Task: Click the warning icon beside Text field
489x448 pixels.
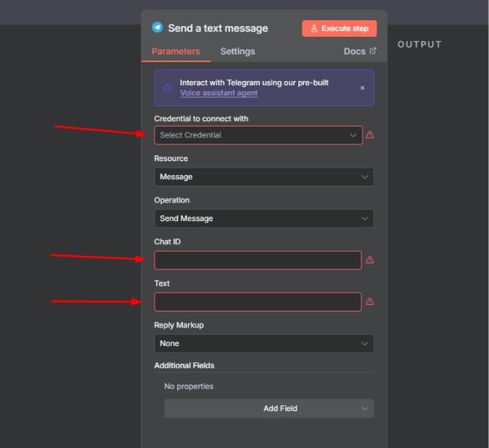Action: [x=370, y=301]
